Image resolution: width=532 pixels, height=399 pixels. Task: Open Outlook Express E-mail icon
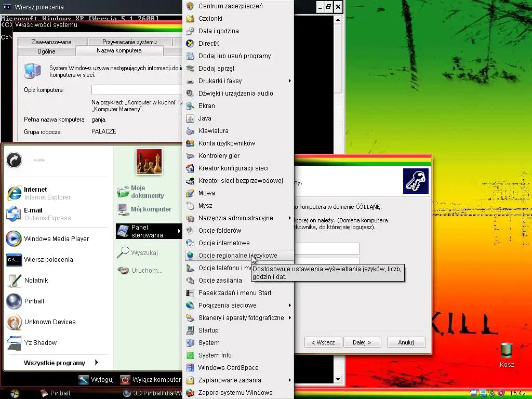[14, 214]
